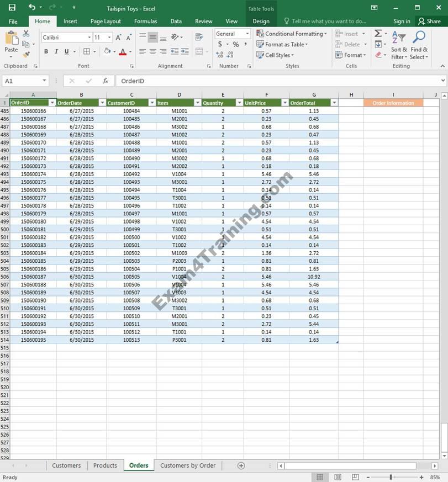Click the Insert Function fx icon
448x482 pixels.
[106, 81]
